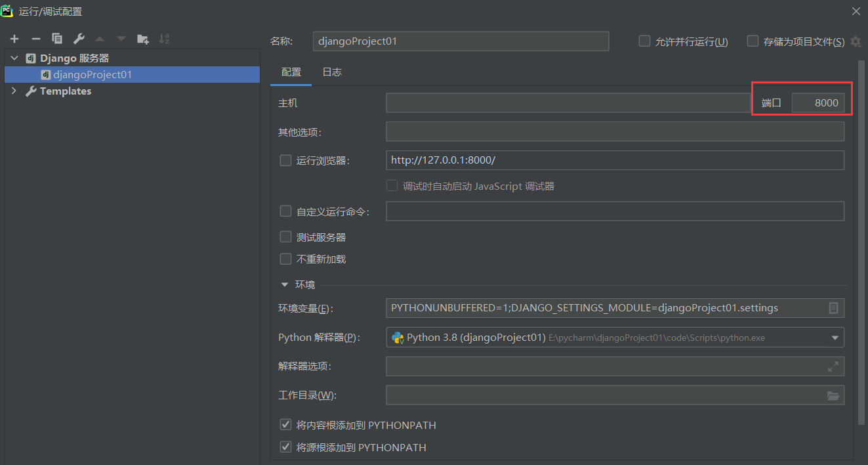Uncheck 将源根添加到 PYTHONPATH
Screen dimensions: 868x465
pos(285,447)
